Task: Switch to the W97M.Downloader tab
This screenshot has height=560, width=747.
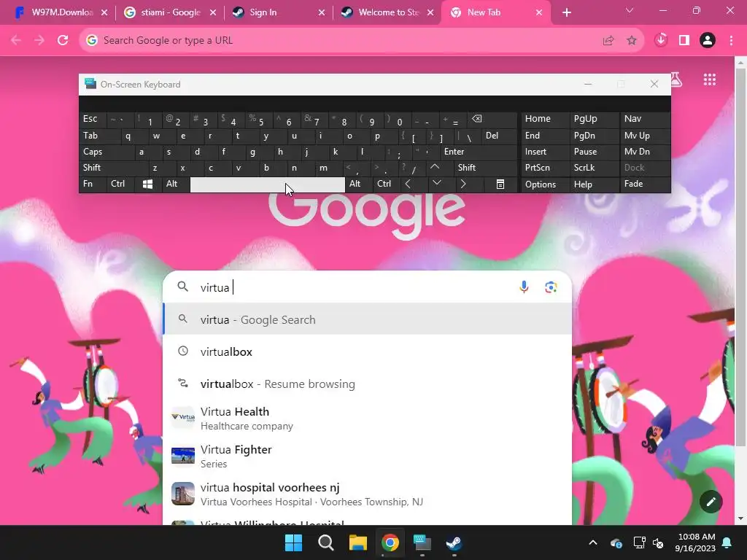Action: tap(60, 12)
